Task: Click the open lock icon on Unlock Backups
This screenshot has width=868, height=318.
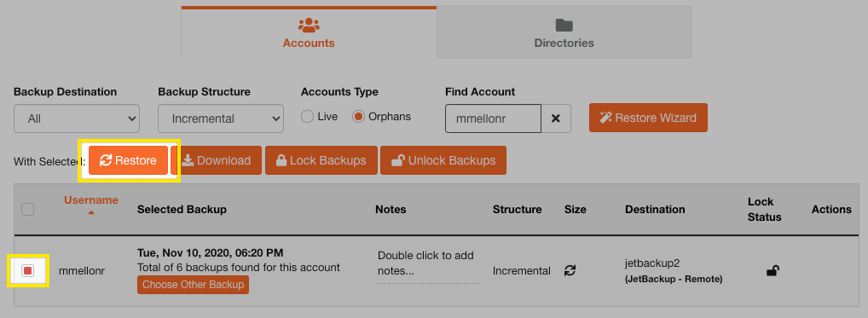Action: coord(397,160)
